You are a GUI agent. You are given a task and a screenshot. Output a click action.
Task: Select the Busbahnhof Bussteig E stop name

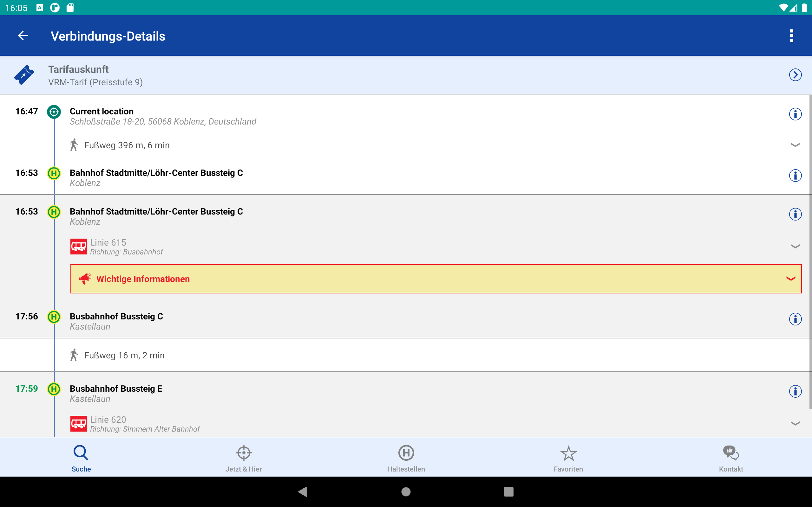click(x=116, y=388)
